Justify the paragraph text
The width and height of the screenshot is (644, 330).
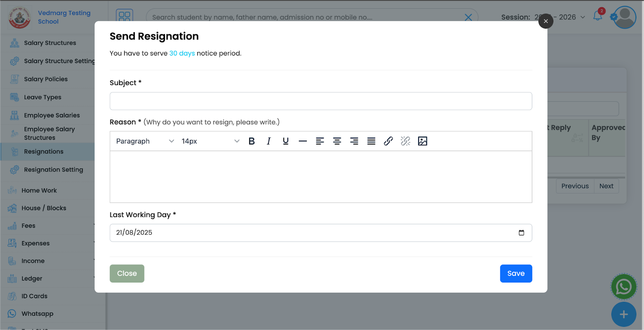pos(371,141)
